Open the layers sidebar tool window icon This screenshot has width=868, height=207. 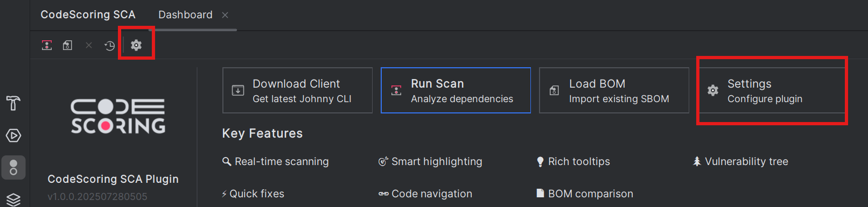[x=13, y=199]
